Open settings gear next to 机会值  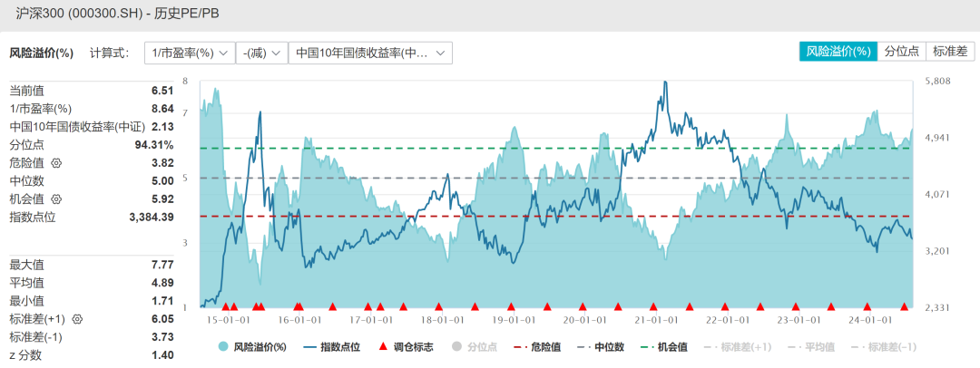(57, 199)
